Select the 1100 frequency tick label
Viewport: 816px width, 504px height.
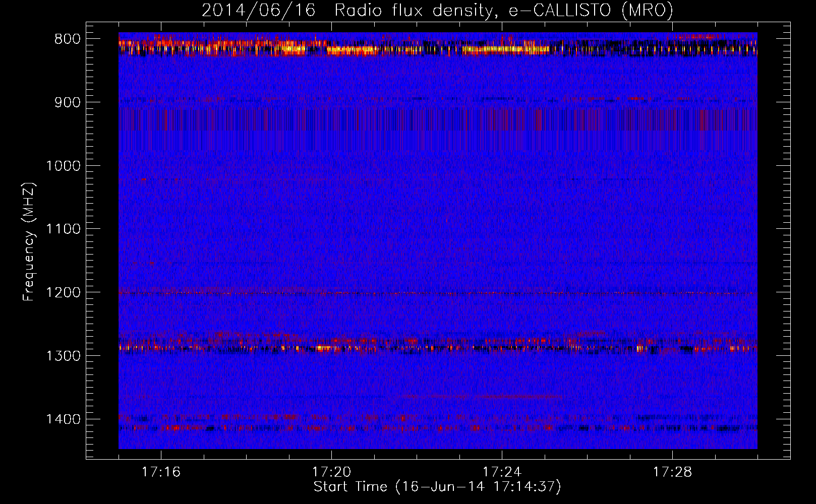point(63,229)
